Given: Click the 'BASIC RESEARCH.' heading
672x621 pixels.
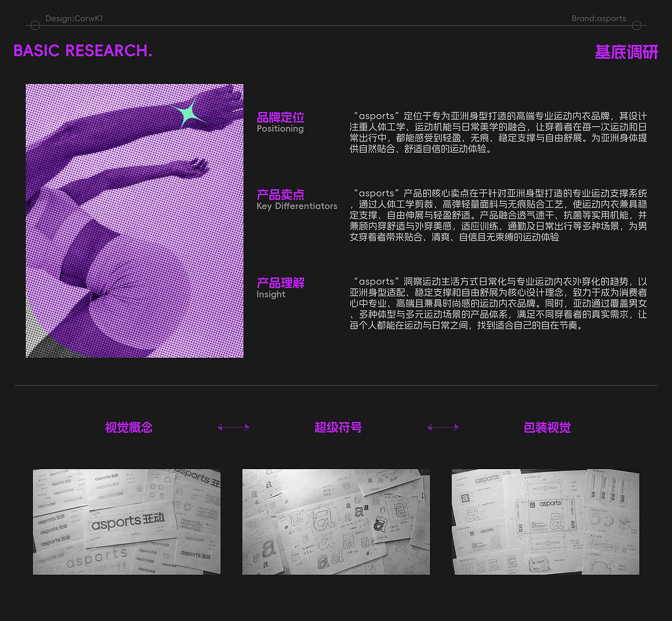Looking at the screenshot, I should pyautogui.click(x=83, y=51).
